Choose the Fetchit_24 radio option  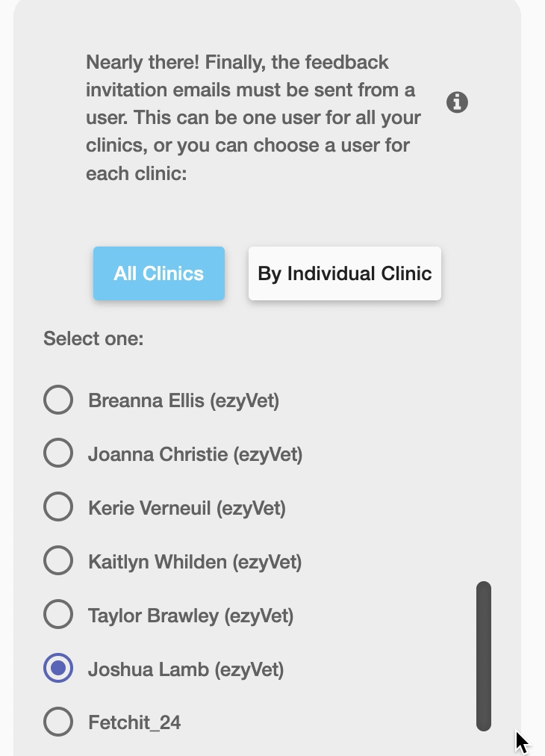58,722
